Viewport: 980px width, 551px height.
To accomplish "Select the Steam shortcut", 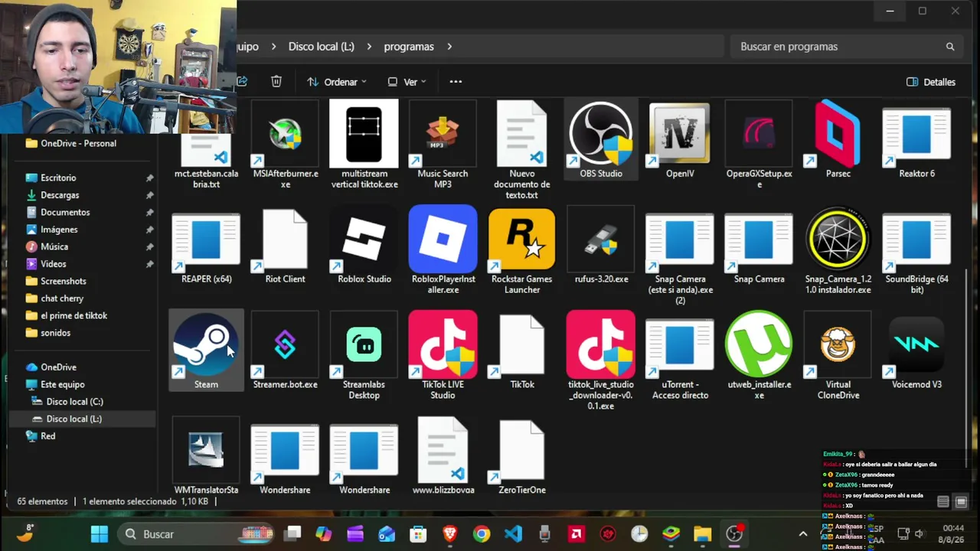I will click(x=206, y=350).
